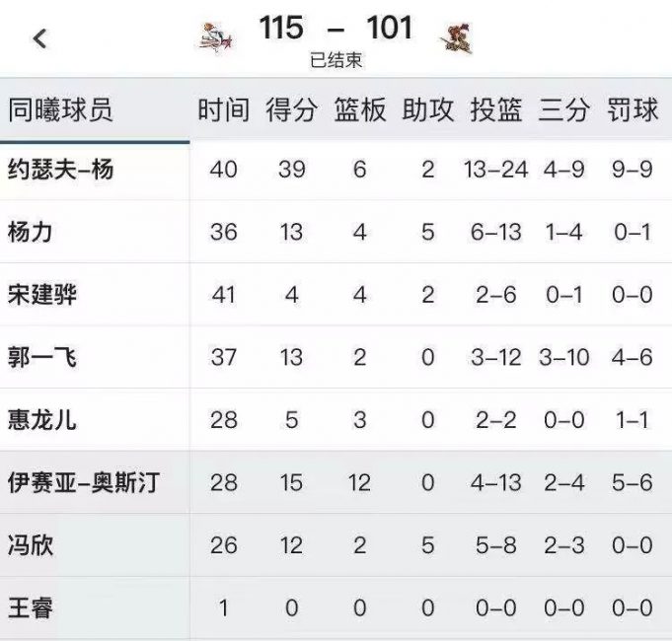Select player 郭一飞 row
The height and width of the screenshot is (641, 672).
pyautogui.click(x=336, y=357)
